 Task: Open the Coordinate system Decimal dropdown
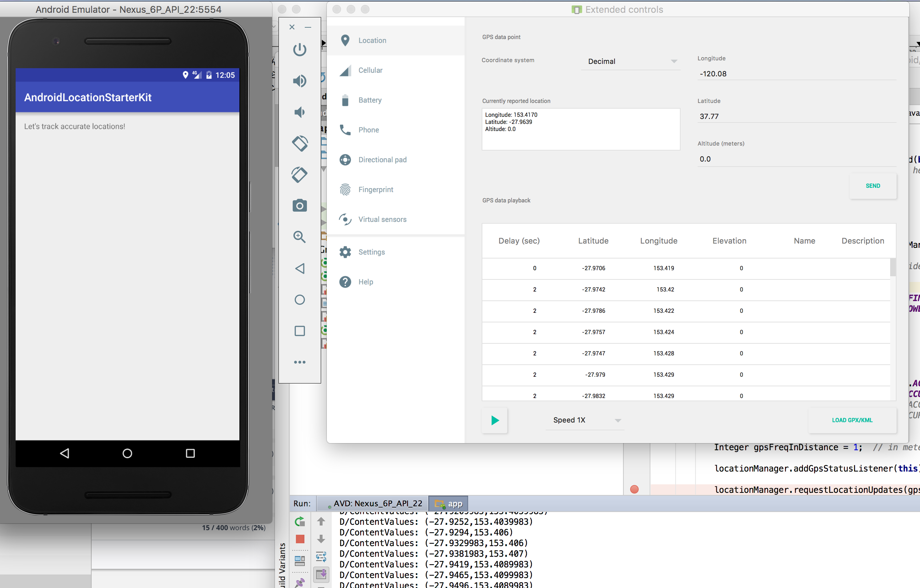(x=631, y=61)
